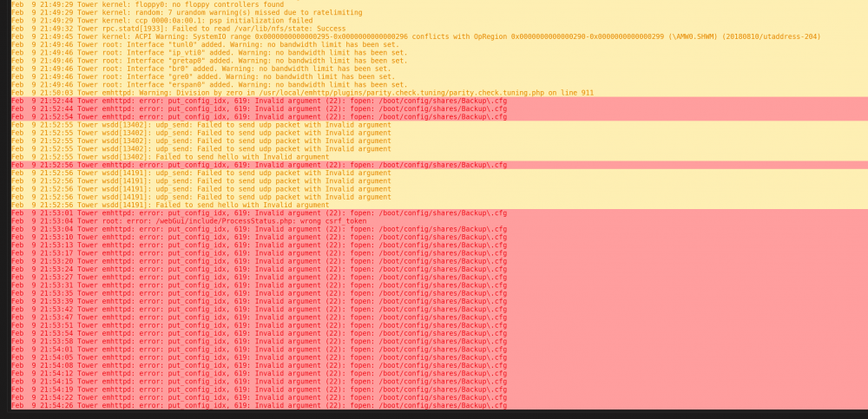Click the Interface "gre0" added line
The width and height of the screenshot is (868, 419).
coord(203,76)
